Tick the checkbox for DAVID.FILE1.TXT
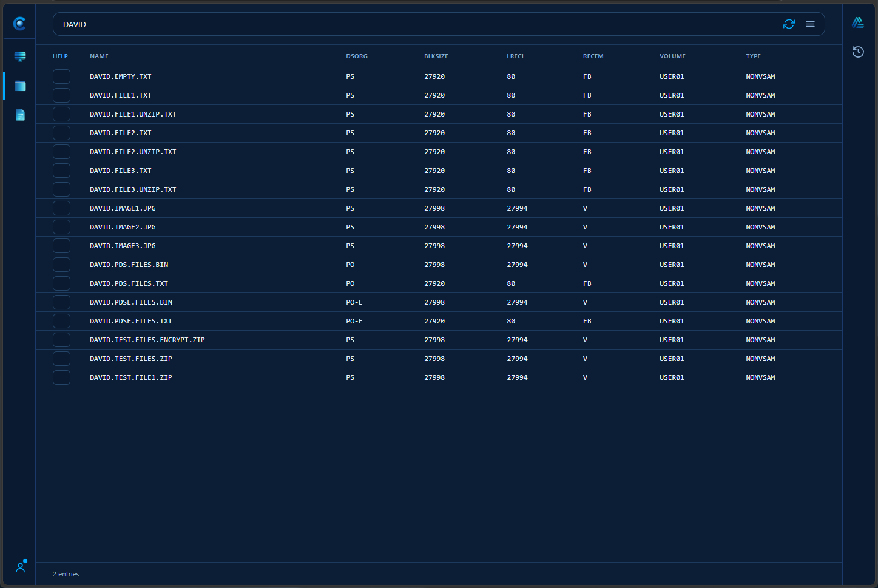878x588 pixels. click(61, 95)
